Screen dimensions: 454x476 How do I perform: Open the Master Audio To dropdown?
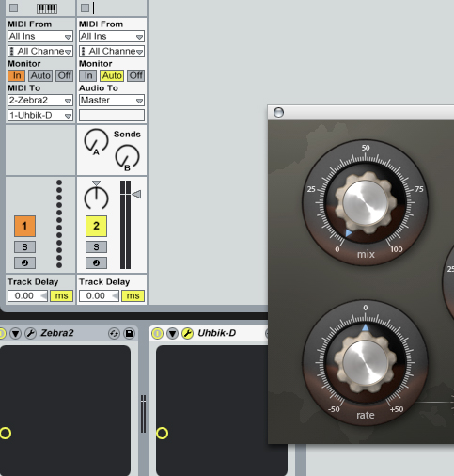point(112,101)
